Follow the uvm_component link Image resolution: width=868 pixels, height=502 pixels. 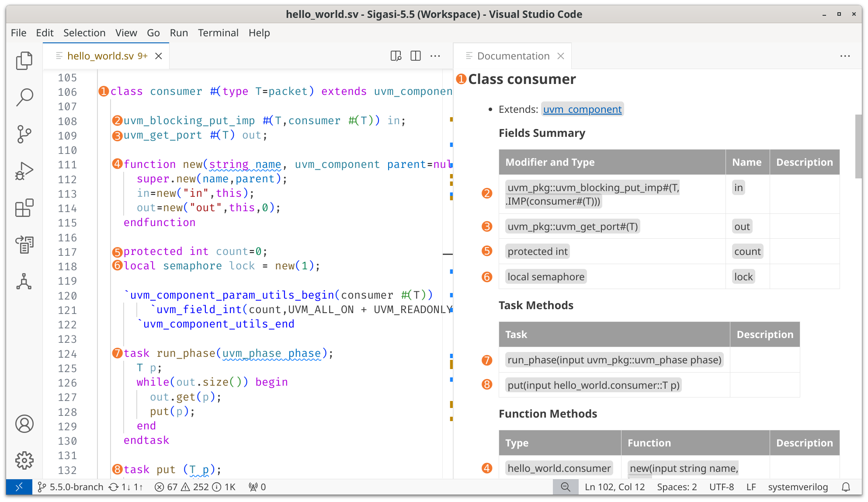tap(582, 109)
